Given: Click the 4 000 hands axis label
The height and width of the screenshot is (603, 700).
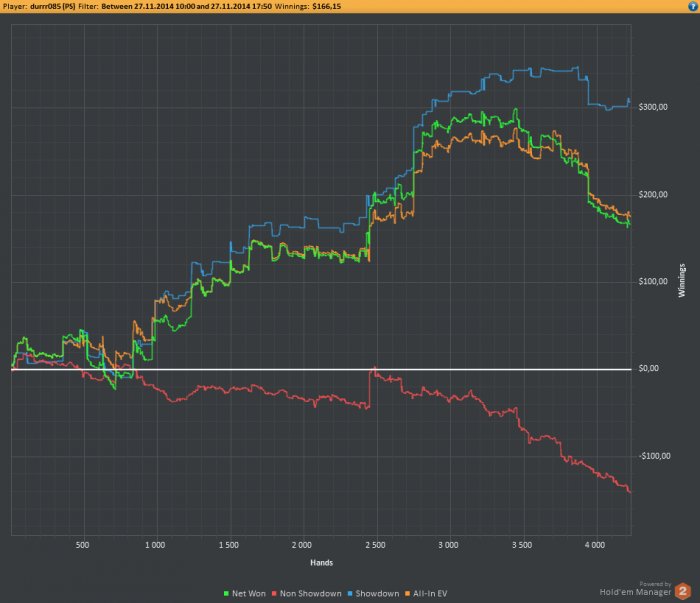Looking at the screenshot, I should pyautogui.click(x=595, y=545).
